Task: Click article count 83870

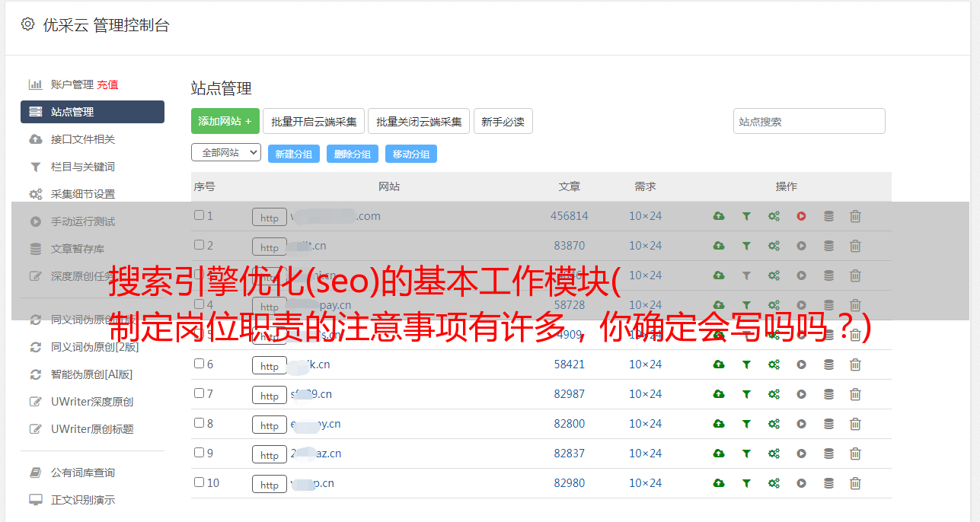Action: tap(570, 246)
